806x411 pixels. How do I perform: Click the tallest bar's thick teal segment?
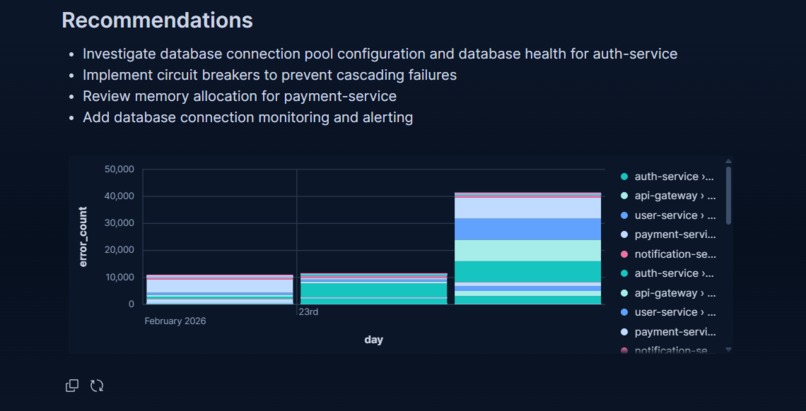tap(527, 271)
